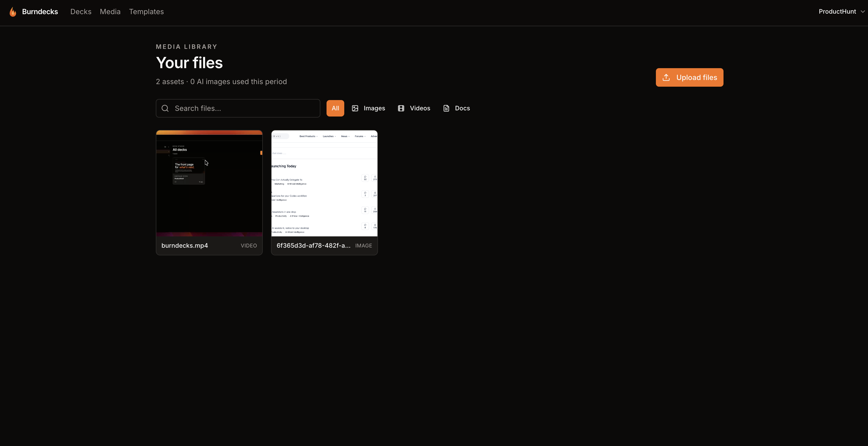868x446 pixels.
Task: Click the magnifier search icon
Action: [165, 108]
